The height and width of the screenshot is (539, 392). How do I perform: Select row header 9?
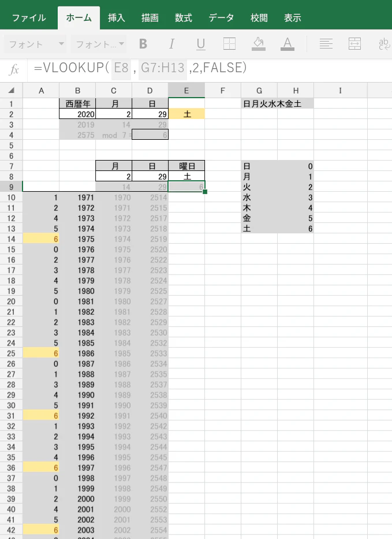coord(12,187)
